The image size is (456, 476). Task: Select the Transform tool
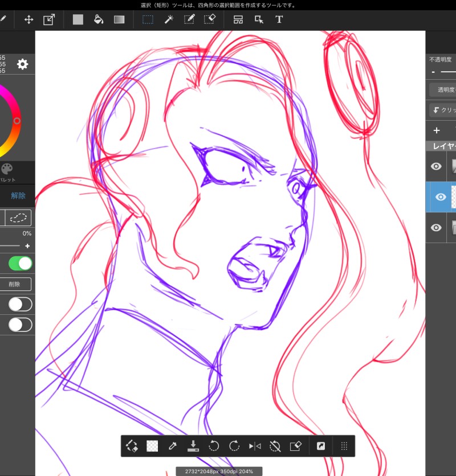point(49,20)
